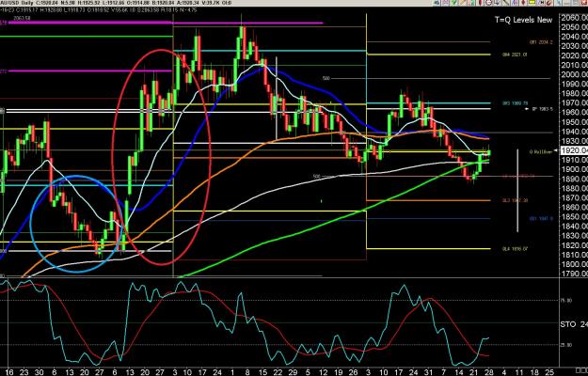This screenshot has height=376, width=588.
Task: Click the 084 2021.01 level label
Action: (515, 55)
